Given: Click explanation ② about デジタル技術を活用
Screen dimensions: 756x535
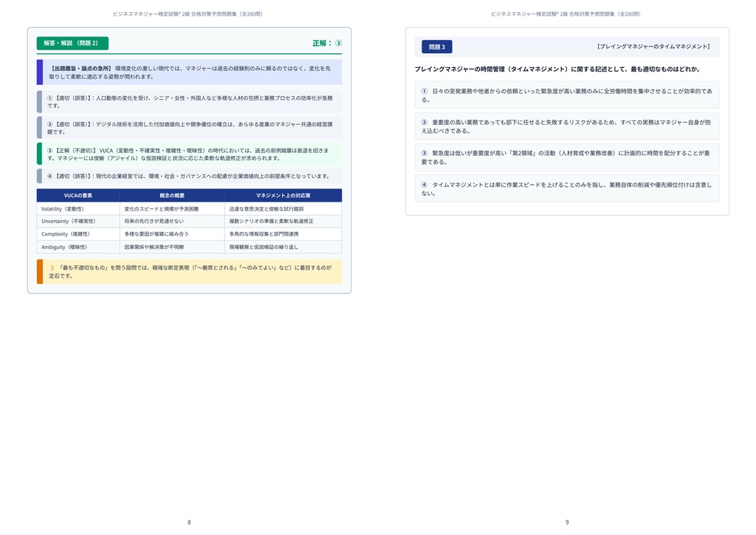Looking at the screenshot, I should [189, 128].
